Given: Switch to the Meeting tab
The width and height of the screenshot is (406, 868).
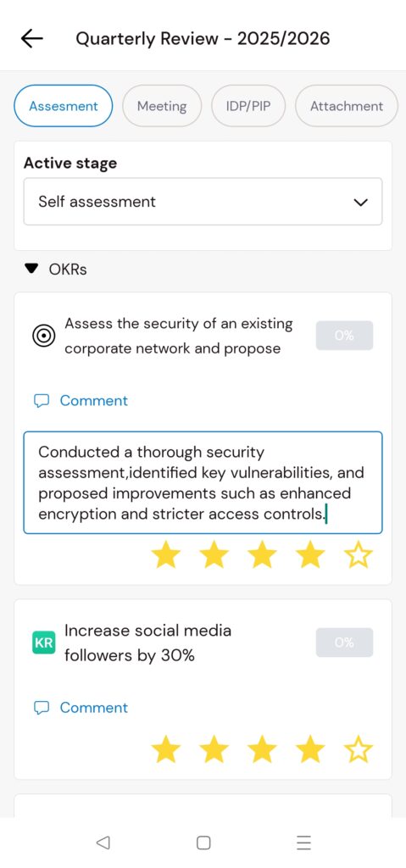Looking at the screenshot, I should [162, 106].
